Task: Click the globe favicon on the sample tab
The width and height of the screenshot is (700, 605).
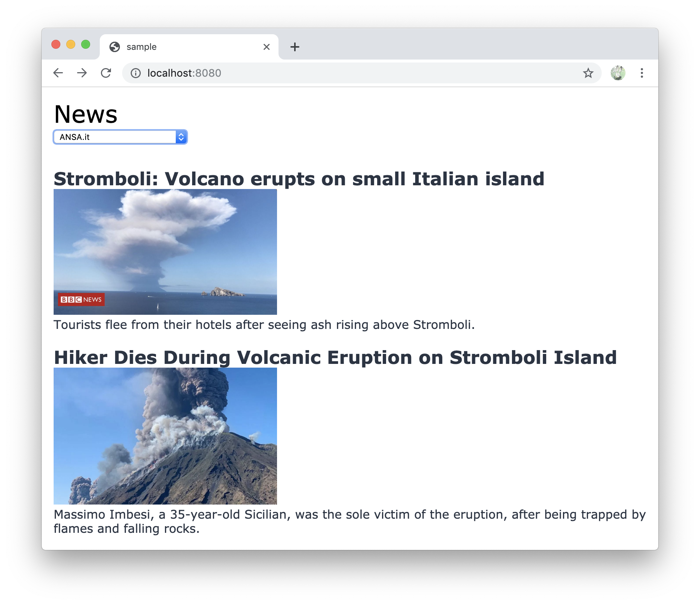Action: pyautogui.click(x=114, y=46)
